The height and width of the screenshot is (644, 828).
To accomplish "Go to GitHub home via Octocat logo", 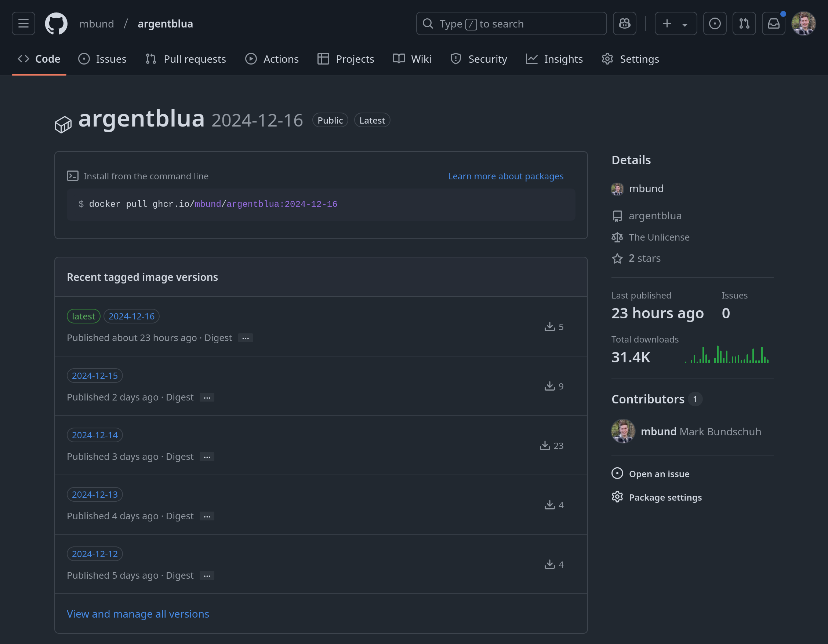I will pos(56,23).
